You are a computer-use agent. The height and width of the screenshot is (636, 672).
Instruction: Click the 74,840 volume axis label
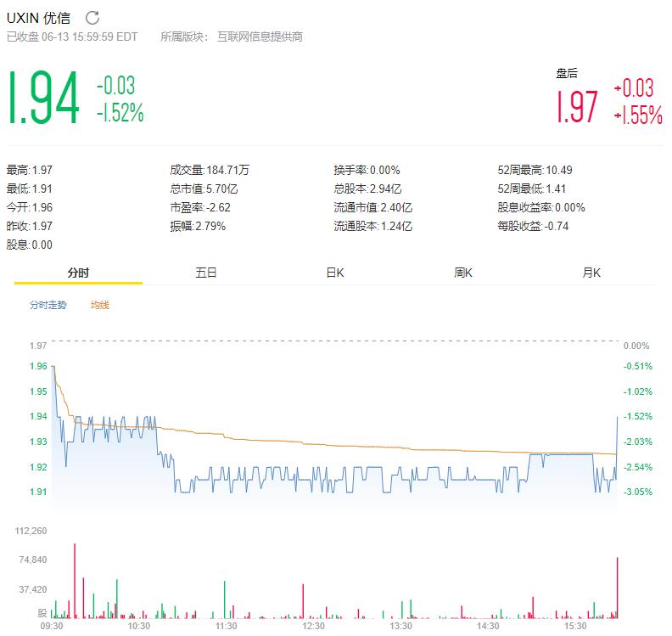click(x=33, y=560)
